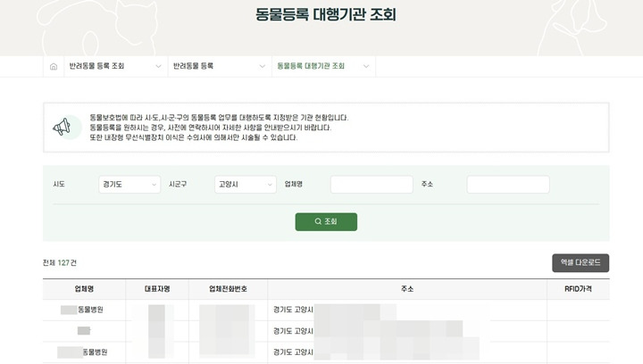Click the notice line starting 또한 내장형
The image size is (643, 364).
coord(194,137)
